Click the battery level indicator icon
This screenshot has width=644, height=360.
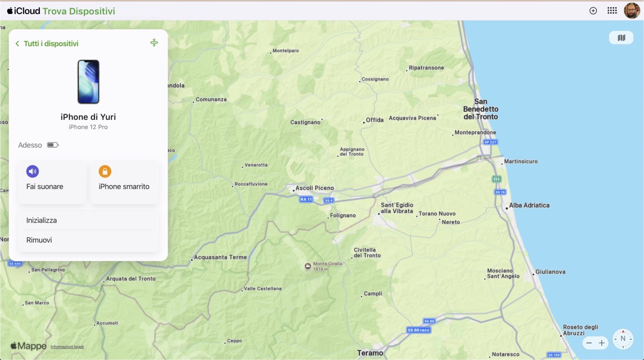click(53, 145)
